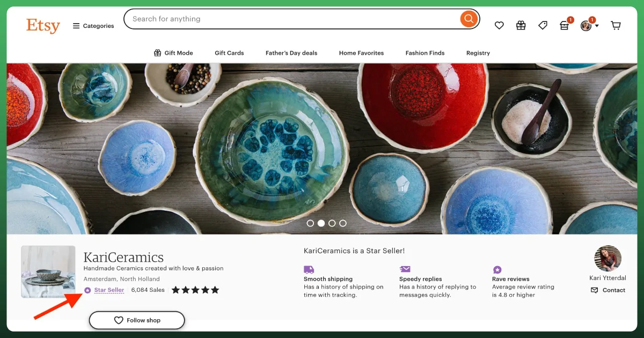Click the Contact link

[608, 290]
